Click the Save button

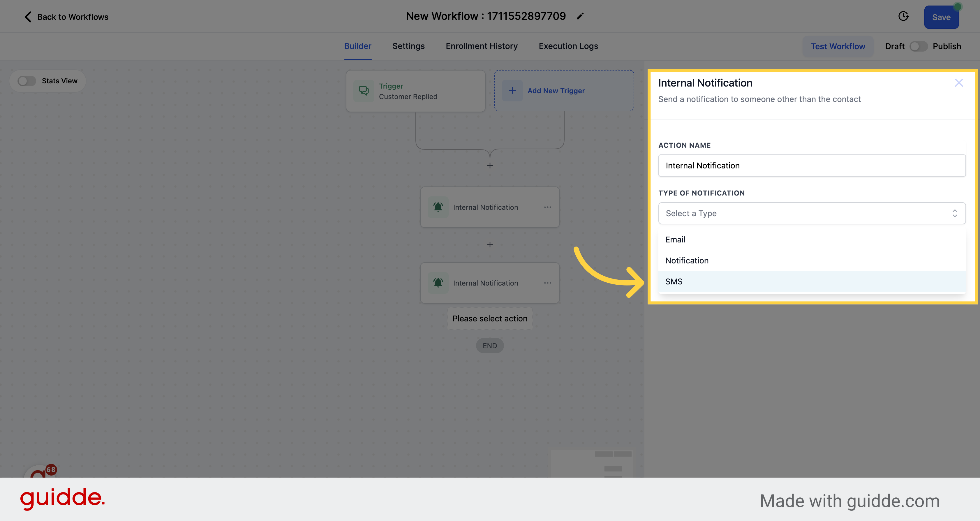pyautogui.click(x=941, y=17)
